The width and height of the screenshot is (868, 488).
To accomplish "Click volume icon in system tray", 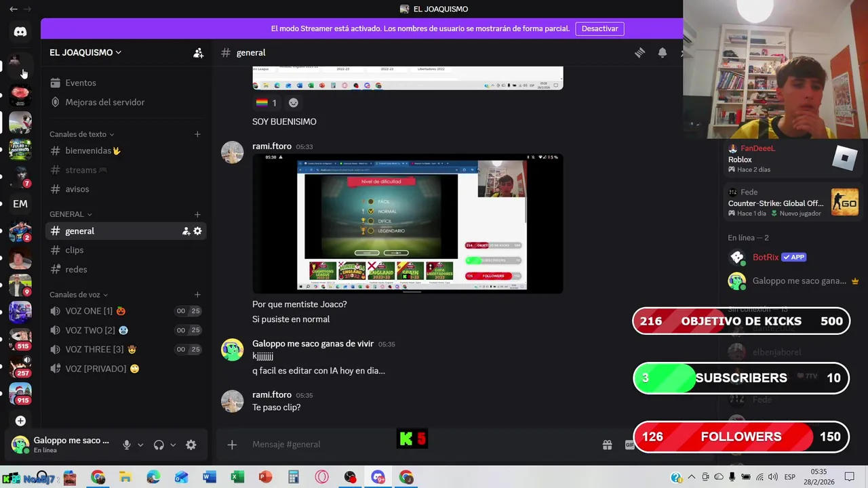I will pos(773,477).
